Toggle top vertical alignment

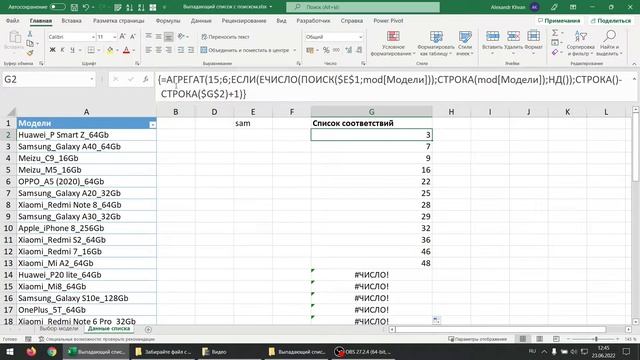pyautogui.click(x=149, y=37)
